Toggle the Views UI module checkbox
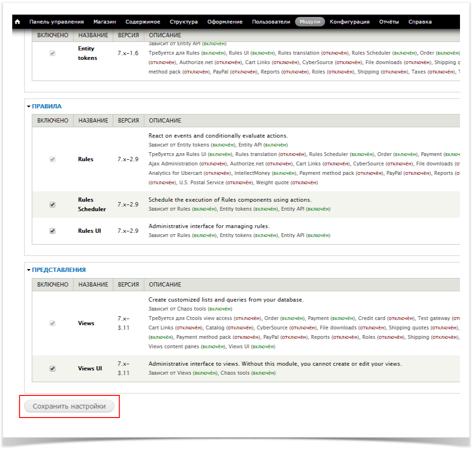The image size is (476, 451). tap(52, 369)
